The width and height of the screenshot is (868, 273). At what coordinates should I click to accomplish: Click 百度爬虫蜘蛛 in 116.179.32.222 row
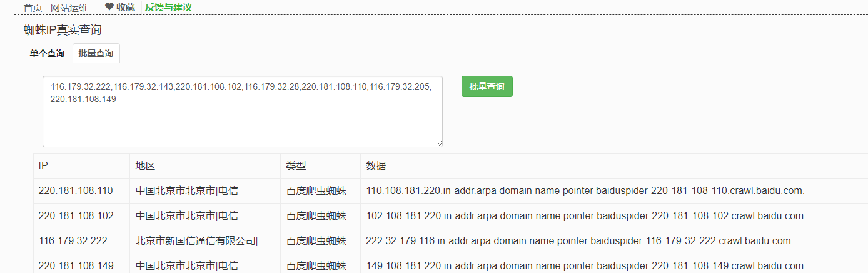click(316, 241)
